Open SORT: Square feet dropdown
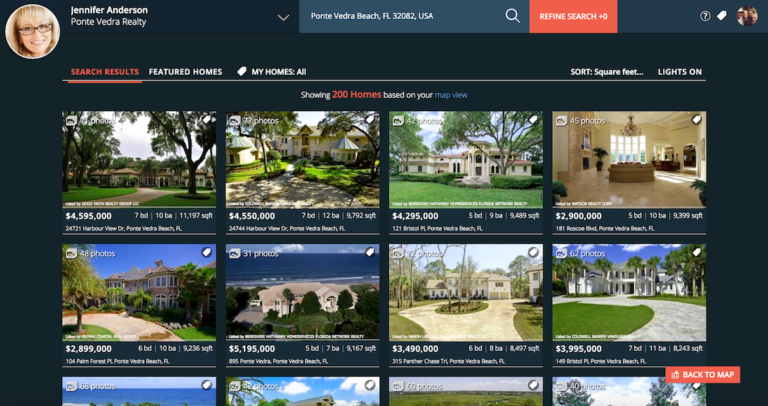This screenshot has height=406, width=768. [607, 72]
